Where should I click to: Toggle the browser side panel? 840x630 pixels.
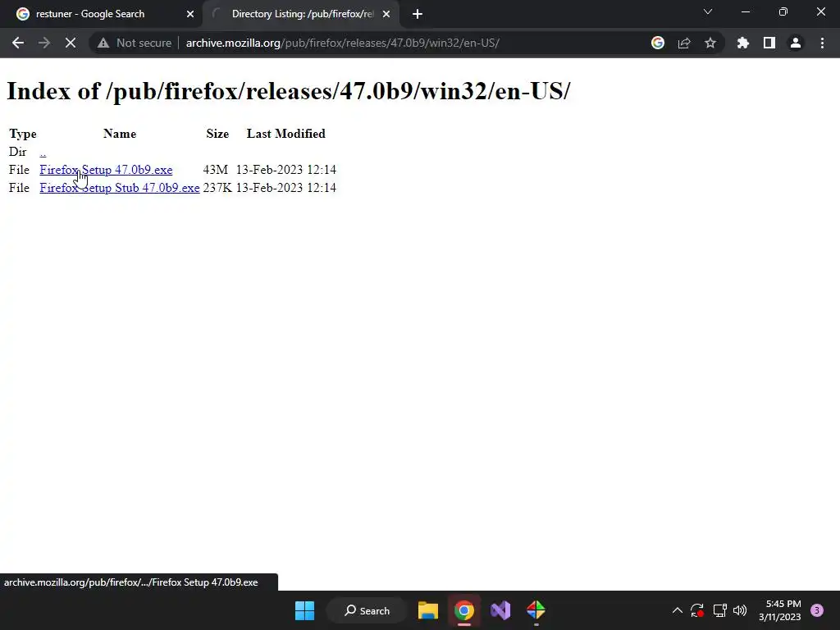pos(769,43)
